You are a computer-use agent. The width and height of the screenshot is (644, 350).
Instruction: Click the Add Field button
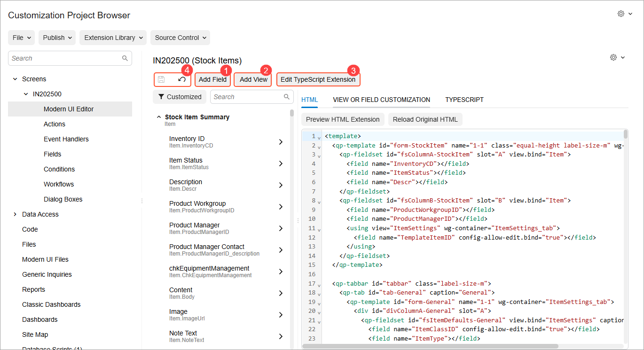[212, 79]
